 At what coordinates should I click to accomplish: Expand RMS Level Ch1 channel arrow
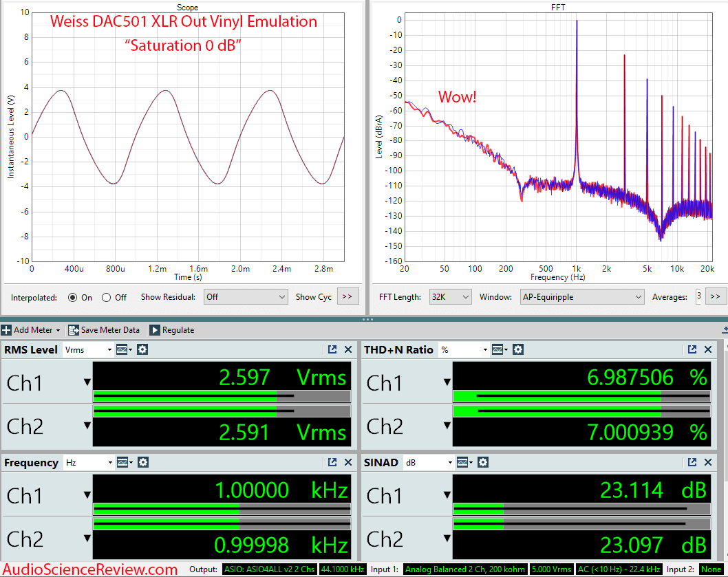87,382
